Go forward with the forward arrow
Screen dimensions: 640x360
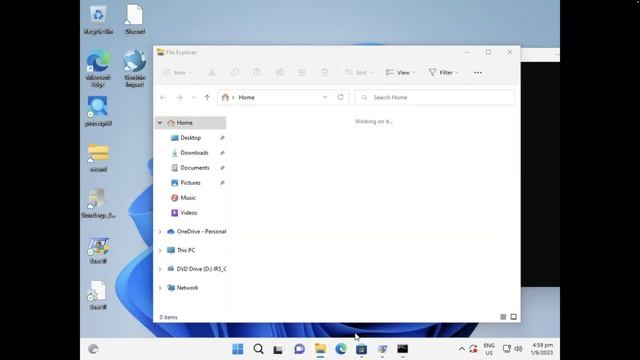179,98
